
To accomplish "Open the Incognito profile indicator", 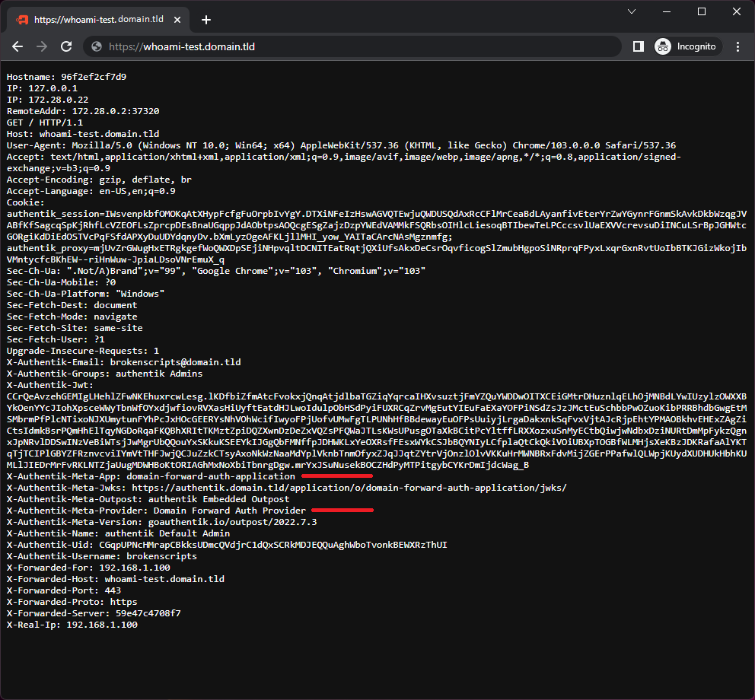I will [687, 46].
